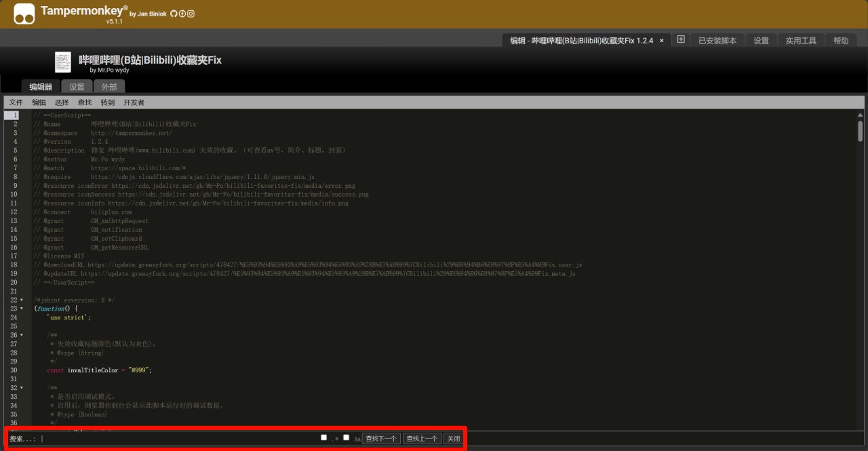The height and width of the screenshot is (451, 868).
Task: Click the script title 哔哩哔哩 收藏夹Fix
Action: coord(151,60)
